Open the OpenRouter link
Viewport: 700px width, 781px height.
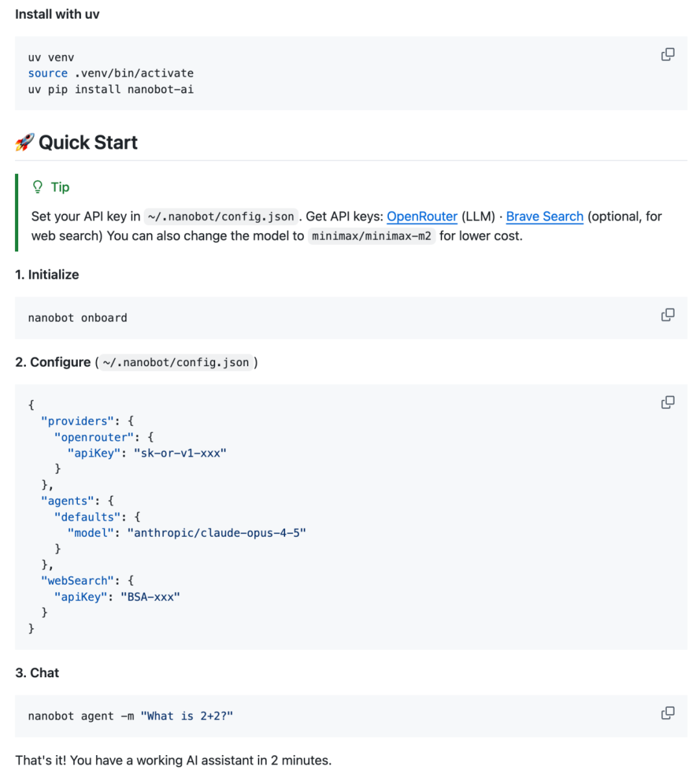422,216
